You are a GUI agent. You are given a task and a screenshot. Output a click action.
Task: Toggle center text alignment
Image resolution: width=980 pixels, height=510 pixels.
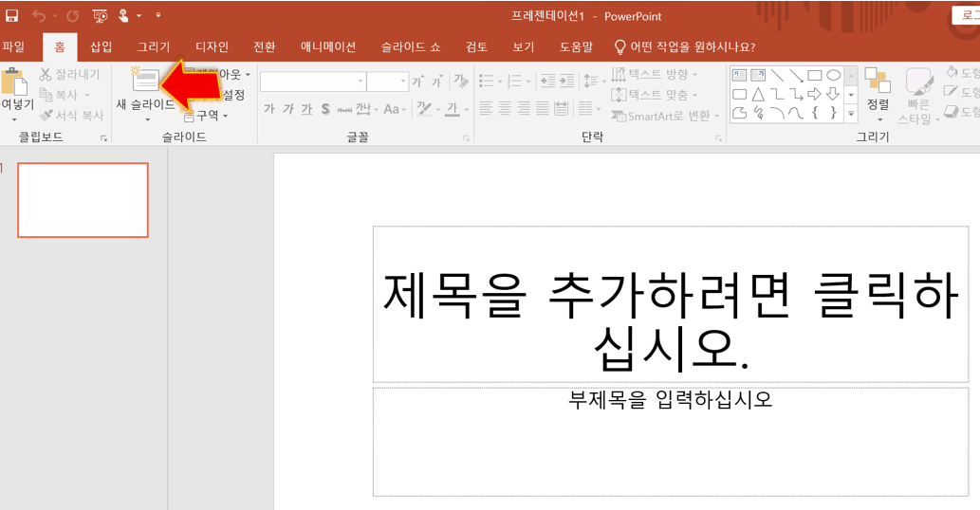[505, 109]
